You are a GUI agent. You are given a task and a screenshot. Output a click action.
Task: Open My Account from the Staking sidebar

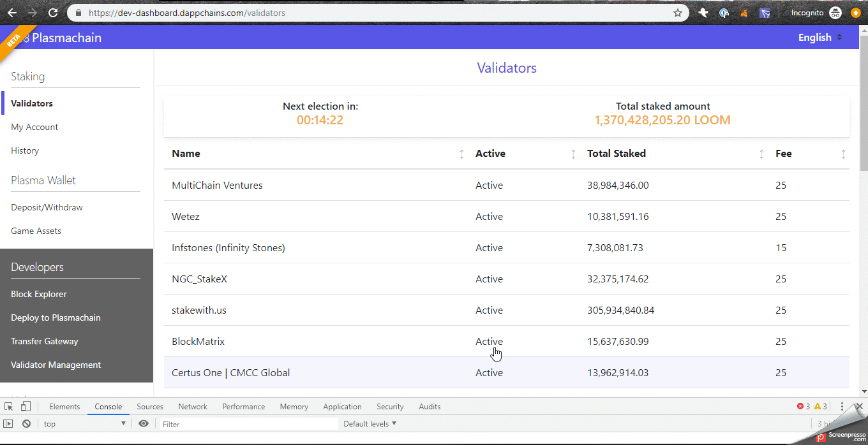click(x=34, y=126)
